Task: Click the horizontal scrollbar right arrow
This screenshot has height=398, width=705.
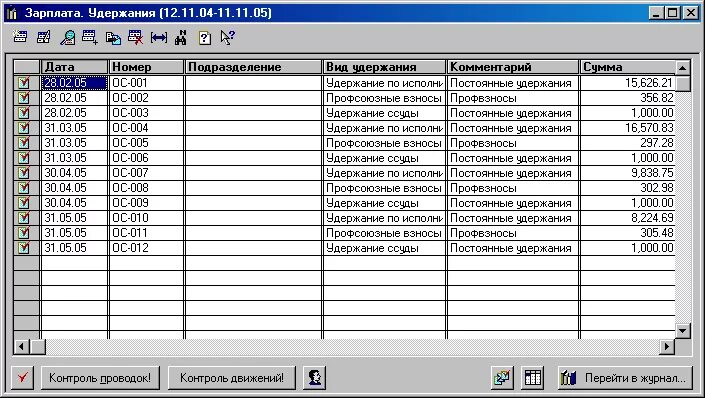Action: [667, 346]
